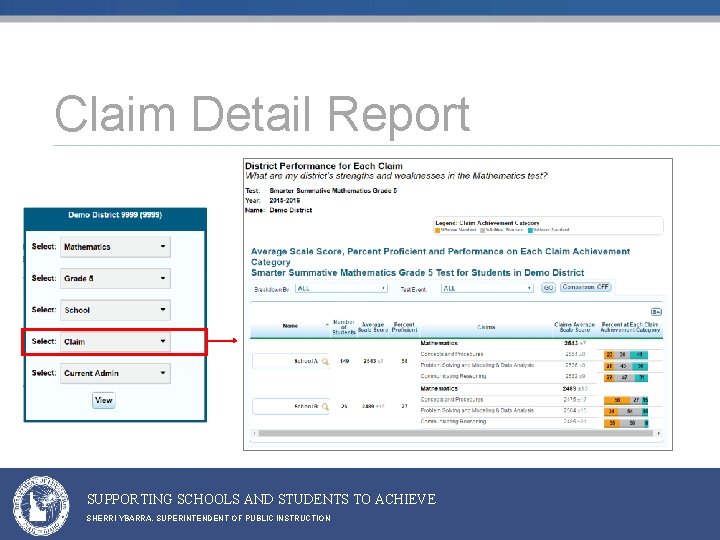This screenshot has height=540, width=720.
Task: Open the Grade 8 dropdown
Action: (115, 278)
